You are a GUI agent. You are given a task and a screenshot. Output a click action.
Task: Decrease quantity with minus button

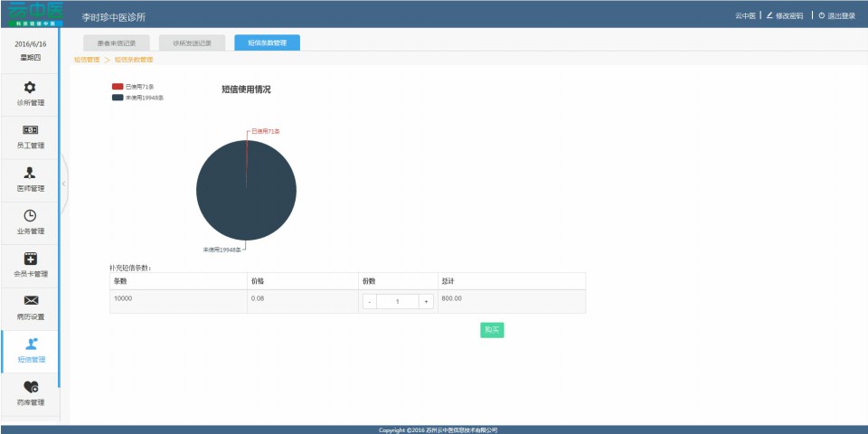click(x=370, y=302)
